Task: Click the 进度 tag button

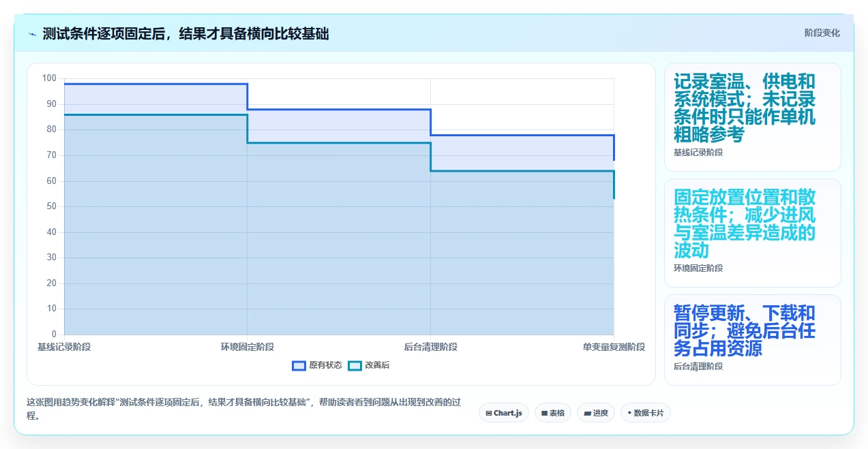Action: pos(596,412)
